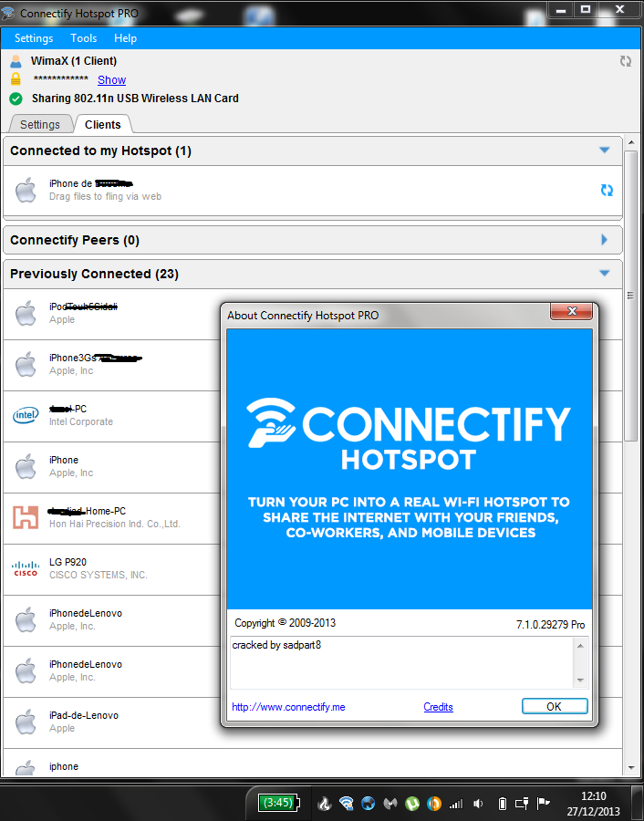Click OK in the About dialog
Screen dimensions: 644x821
pyautogui.click(x=555, y=706)
